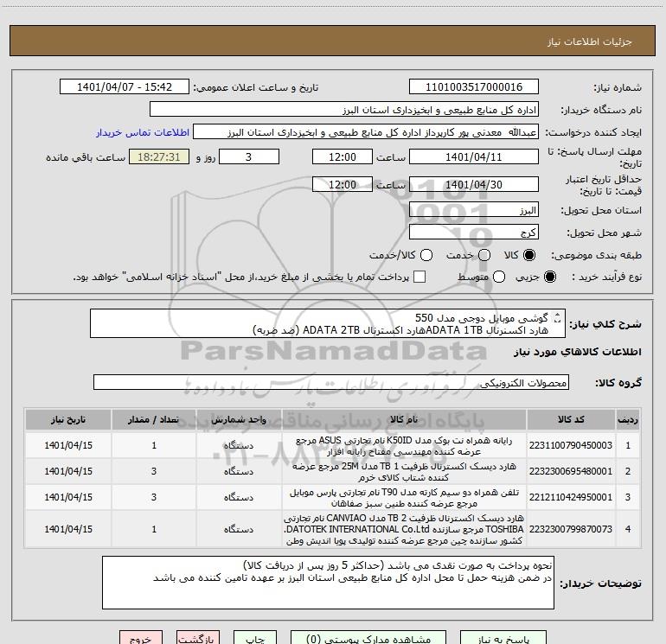The image size is (666, 644).
Task: Click the نام کالا column header
Action: (x=404, y=419)
